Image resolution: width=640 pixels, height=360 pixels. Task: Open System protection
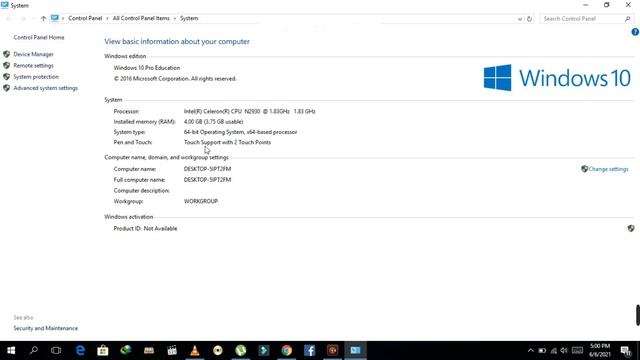[36, 77]
